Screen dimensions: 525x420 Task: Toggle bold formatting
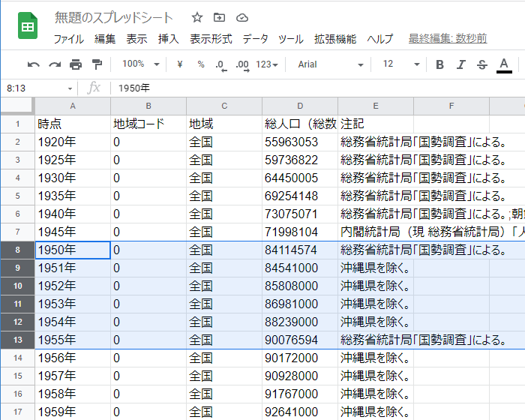[x=440, y=64]
